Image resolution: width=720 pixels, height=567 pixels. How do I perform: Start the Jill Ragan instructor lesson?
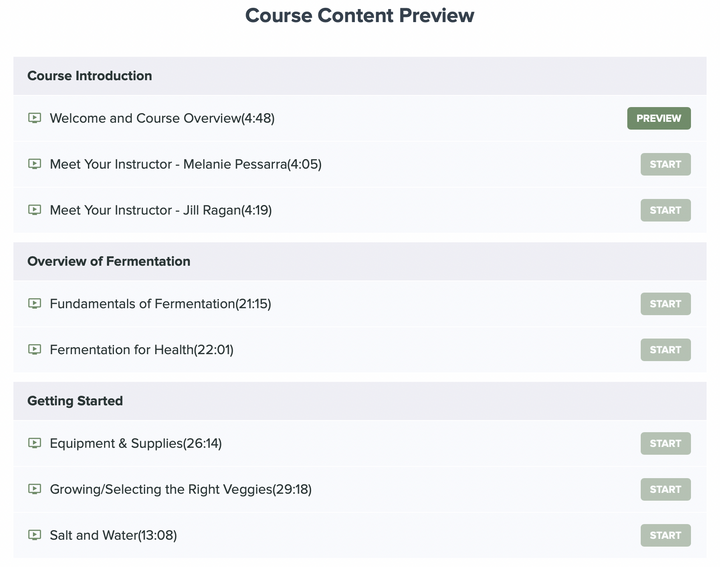[x=665, y=210]
